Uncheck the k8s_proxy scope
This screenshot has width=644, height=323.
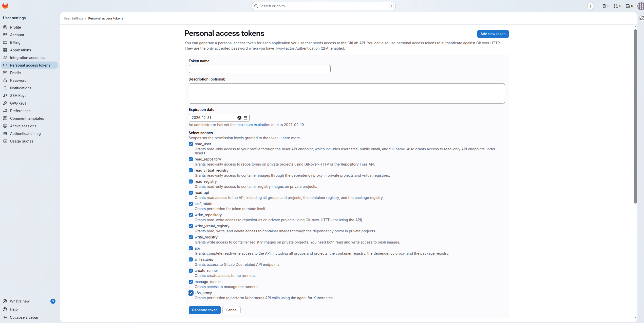tap(191, 293)
